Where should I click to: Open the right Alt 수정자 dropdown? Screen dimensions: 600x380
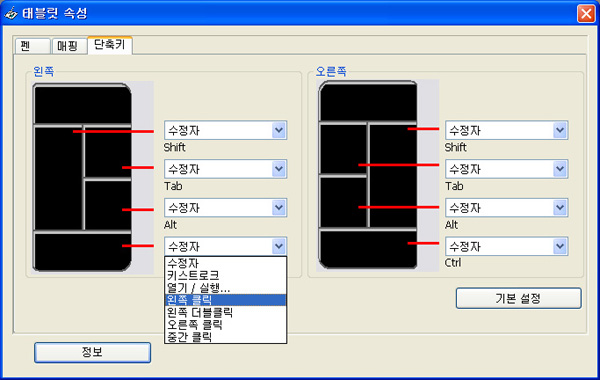coord(506,207)
